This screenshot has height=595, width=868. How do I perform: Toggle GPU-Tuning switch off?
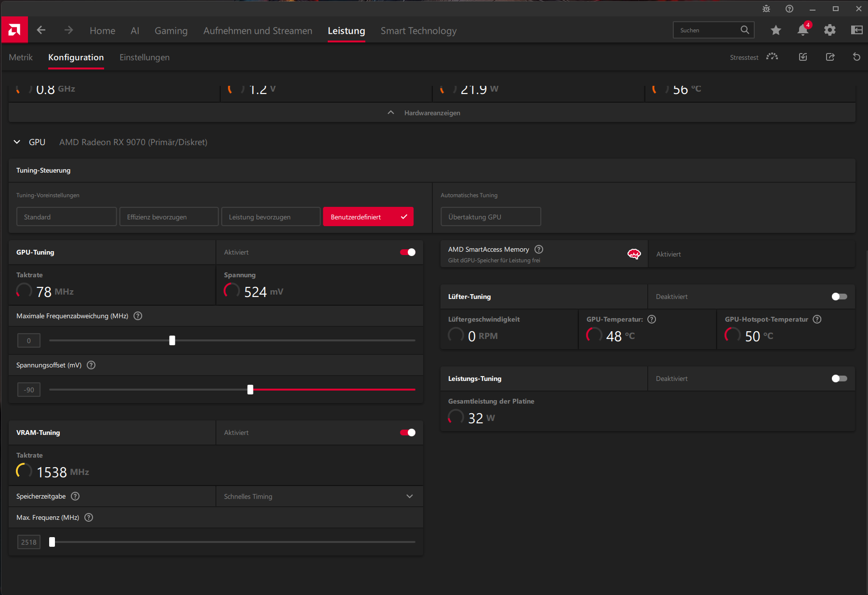(408, 252)
